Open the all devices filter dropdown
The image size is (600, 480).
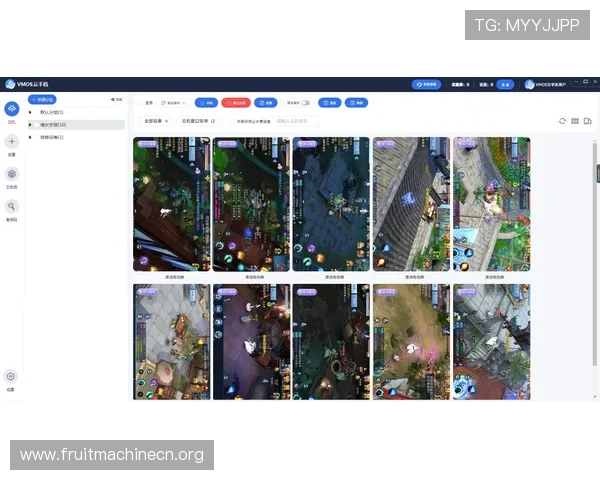156,121
